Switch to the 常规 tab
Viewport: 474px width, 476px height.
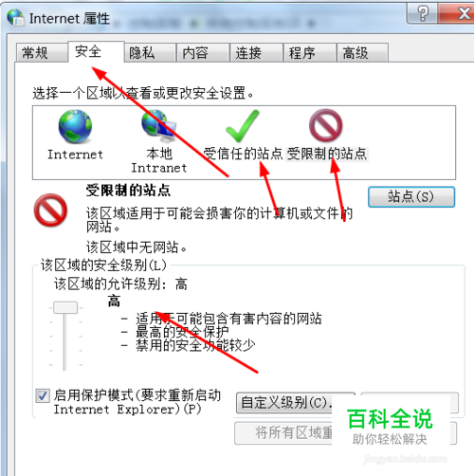click(42, 52)
